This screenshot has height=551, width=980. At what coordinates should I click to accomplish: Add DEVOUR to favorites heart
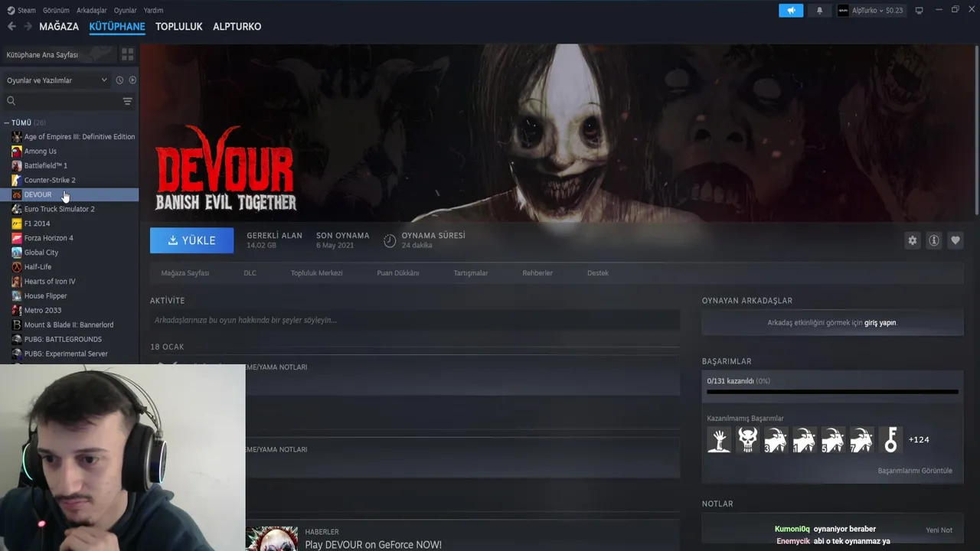(955, 240)
